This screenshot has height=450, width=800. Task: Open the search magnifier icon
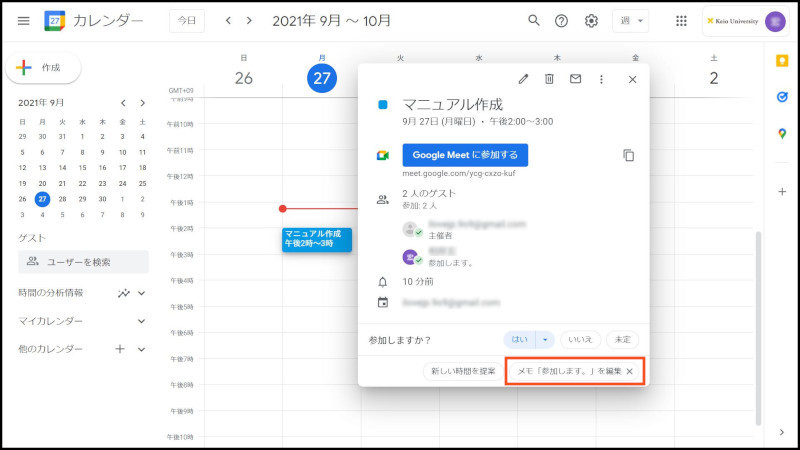534,21
